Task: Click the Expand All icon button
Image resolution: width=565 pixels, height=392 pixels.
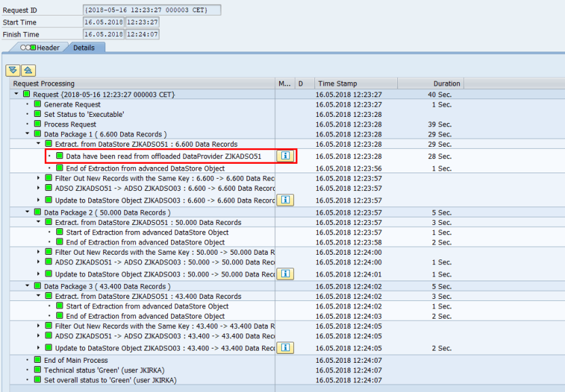Action: tap(13, 71)
